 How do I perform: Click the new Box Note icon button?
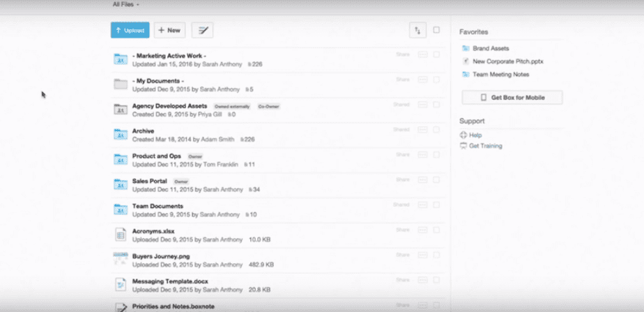click(202, 30)
